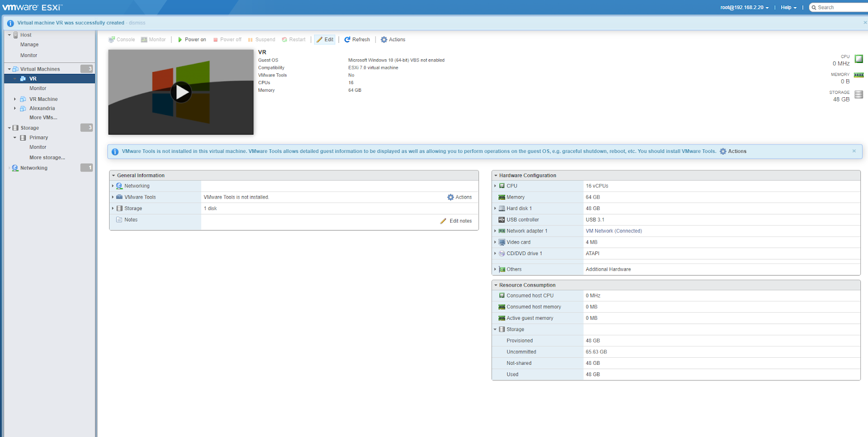This screenshot has height=437, width=868.
Task: Collapse the Primary datastore node
Action: tap(15, 138)
